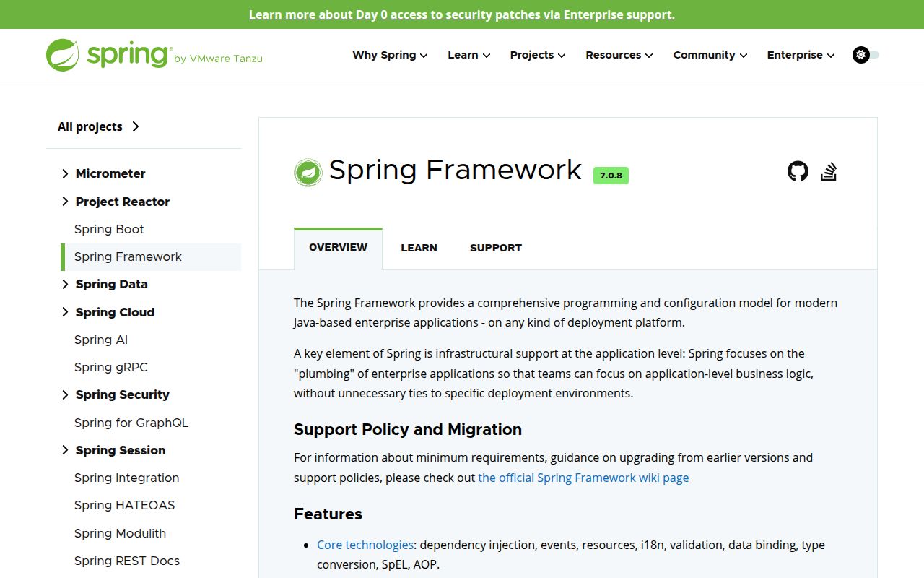Click the 7.0.8 version badge
This screenshot has height=578, width=924.
(x=611, y=176)
